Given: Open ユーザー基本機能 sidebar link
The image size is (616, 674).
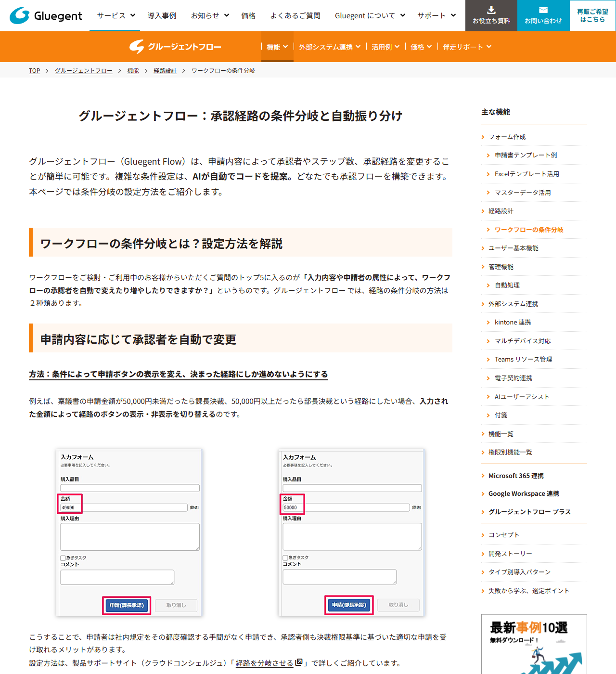Looking at the screenshot, I should tap(513, 248).
